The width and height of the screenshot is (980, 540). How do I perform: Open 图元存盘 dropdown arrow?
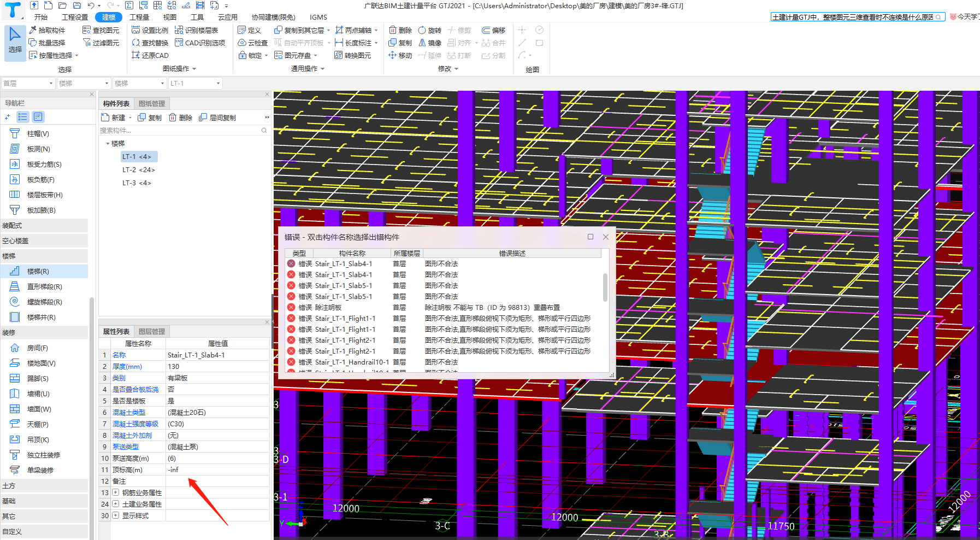pos(315,55)
